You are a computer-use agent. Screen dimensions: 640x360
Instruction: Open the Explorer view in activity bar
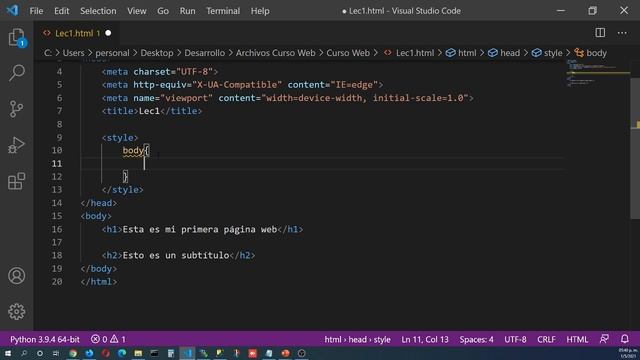tap(16, 38)
